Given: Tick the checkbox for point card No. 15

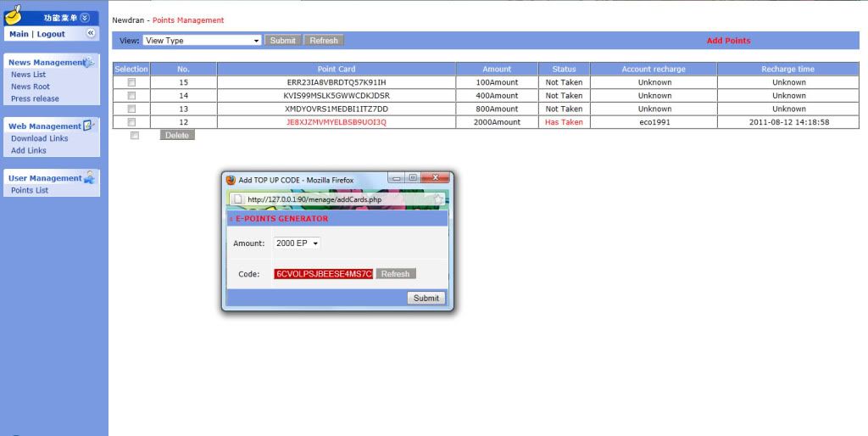Looking at the screenshot, I should [x=131, y=82].
